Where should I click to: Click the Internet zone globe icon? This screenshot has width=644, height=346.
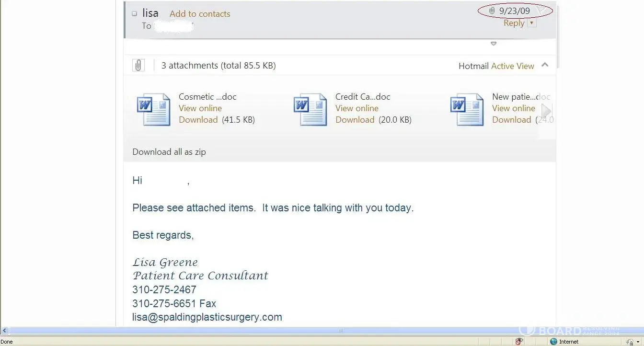554,341
